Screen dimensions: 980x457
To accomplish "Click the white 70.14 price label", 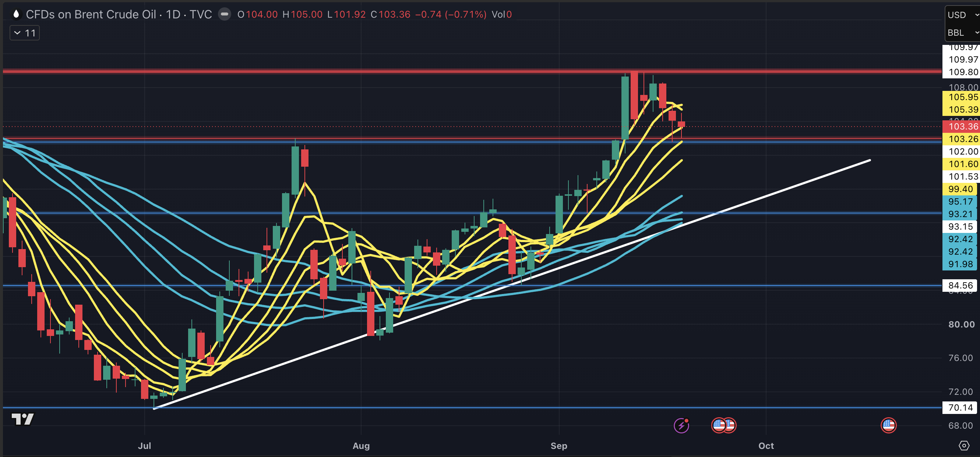I will point(960,408).
